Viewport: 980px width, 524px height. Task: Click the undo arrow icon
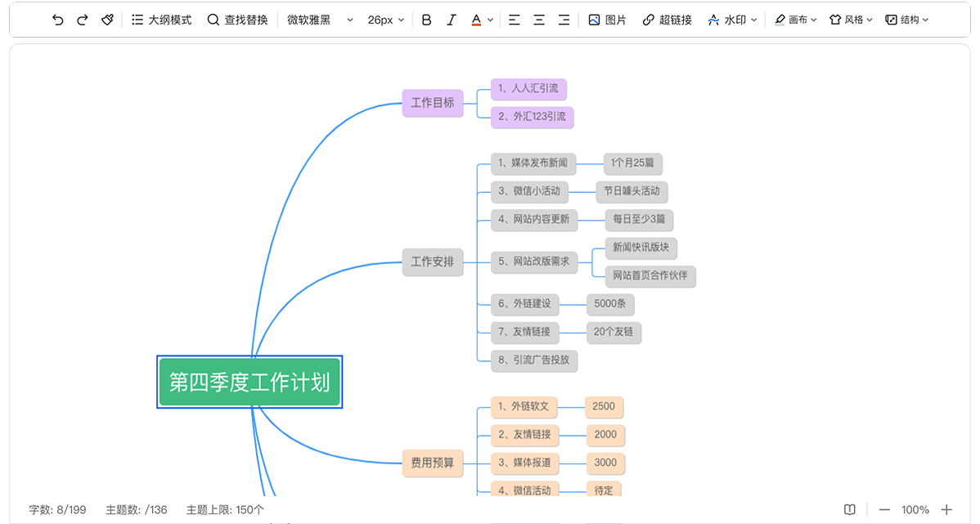(57, 20)
